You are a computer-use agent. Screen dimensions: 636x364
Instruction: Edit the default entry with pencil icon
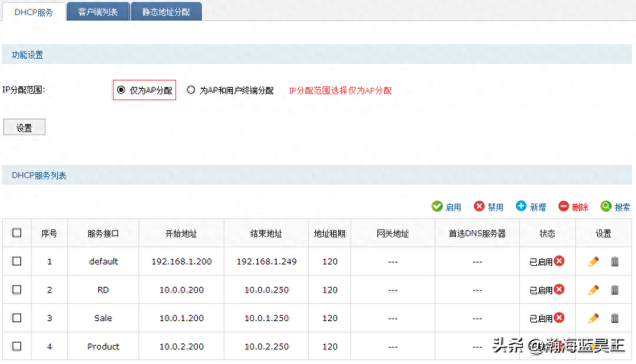[x=593, y=262]
